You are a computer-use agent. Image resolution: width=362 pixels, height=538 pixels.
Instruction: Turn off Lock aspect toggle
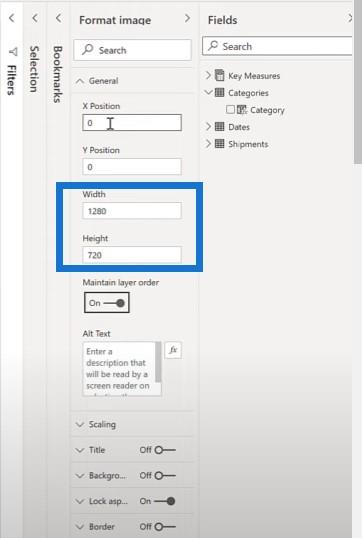(x=164, y=501)
